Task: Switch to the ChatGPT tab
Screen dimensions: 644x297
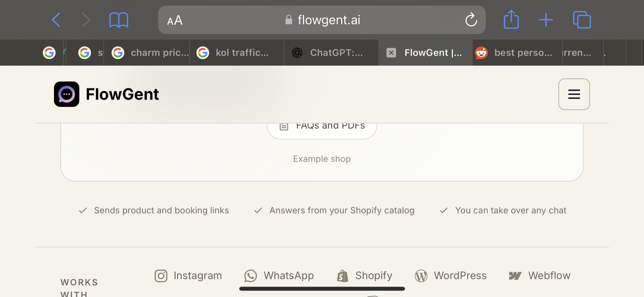Action: tap(331, 52)
